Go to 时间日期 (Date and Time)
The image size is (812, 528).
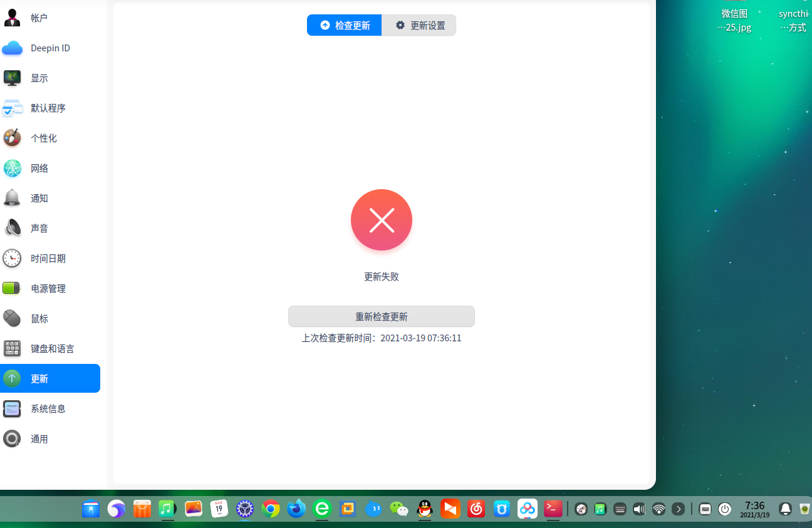(50, 259)
